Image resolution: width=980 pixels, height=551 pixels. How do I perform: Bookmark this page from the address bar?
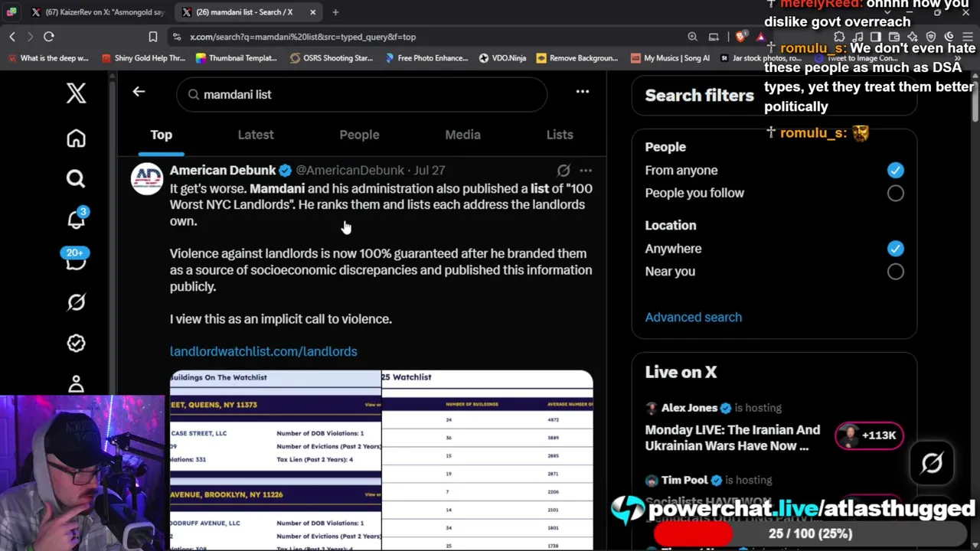point(153,37)
